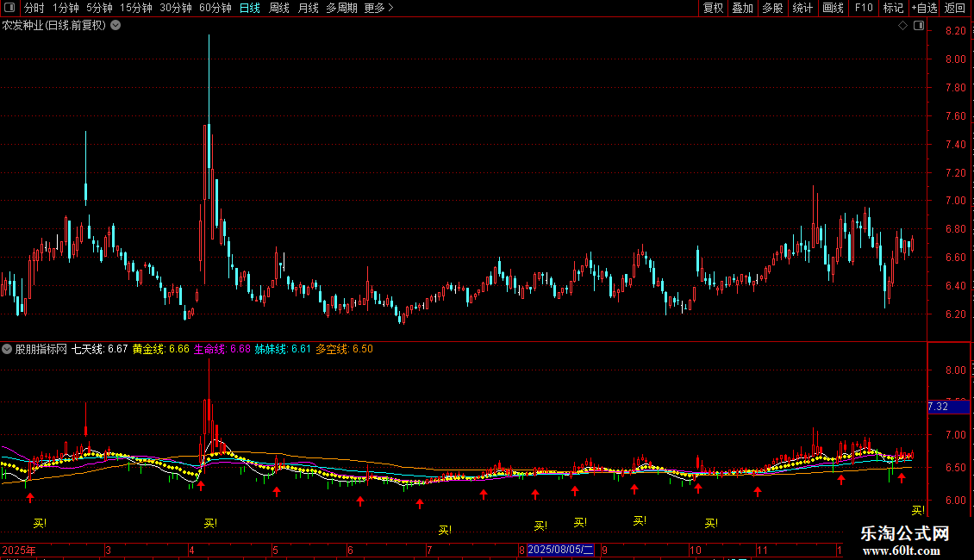Switch to the 30分钟 chart period

176,8
